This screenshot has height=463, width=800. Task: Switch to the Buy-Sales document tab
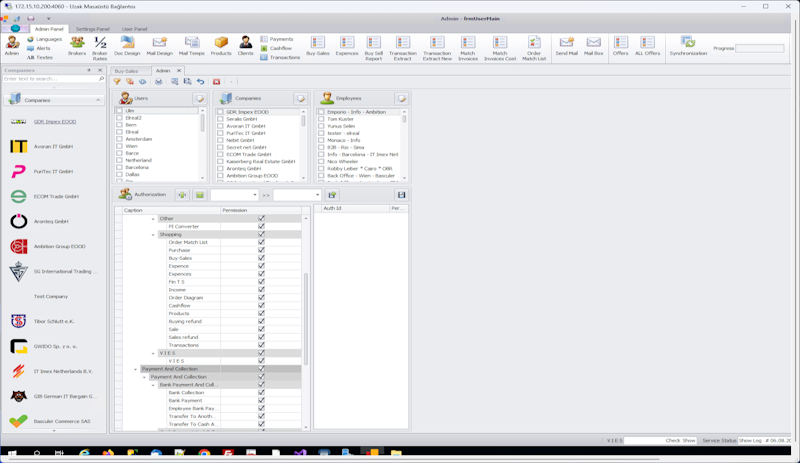pyautogui.click(x=127, y=71)
